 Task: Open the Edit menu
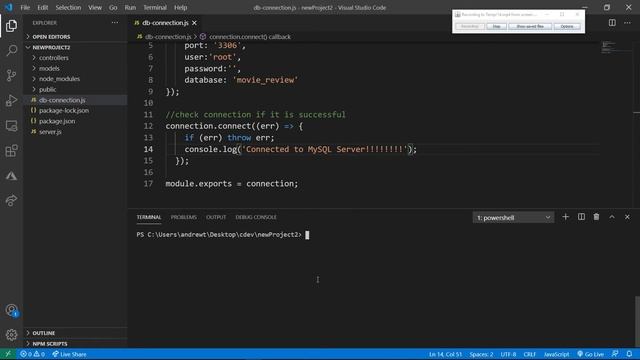[x=42, y=7]
